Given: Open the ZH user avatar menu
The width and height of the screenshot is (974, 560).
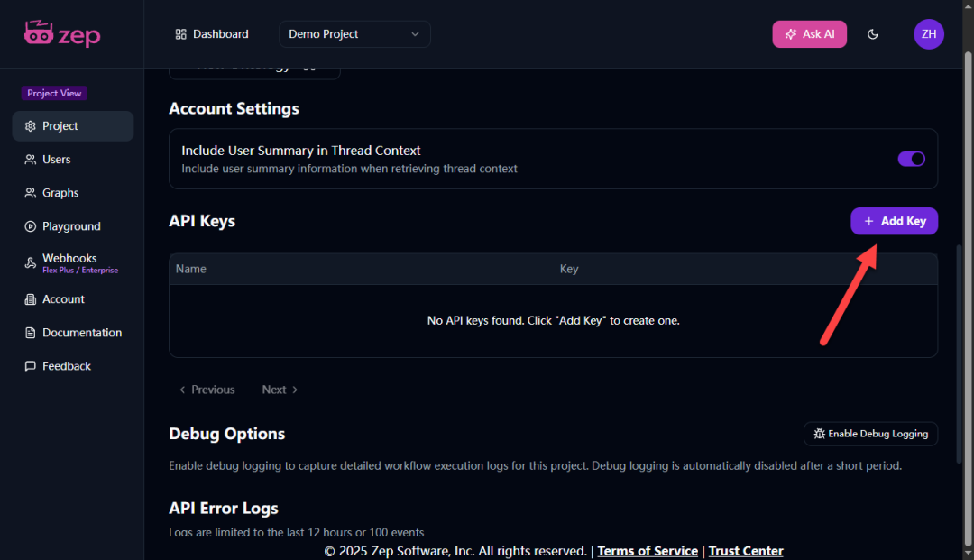Looking at the screenshot, I should pyautogui.click(x=928, y=34).
